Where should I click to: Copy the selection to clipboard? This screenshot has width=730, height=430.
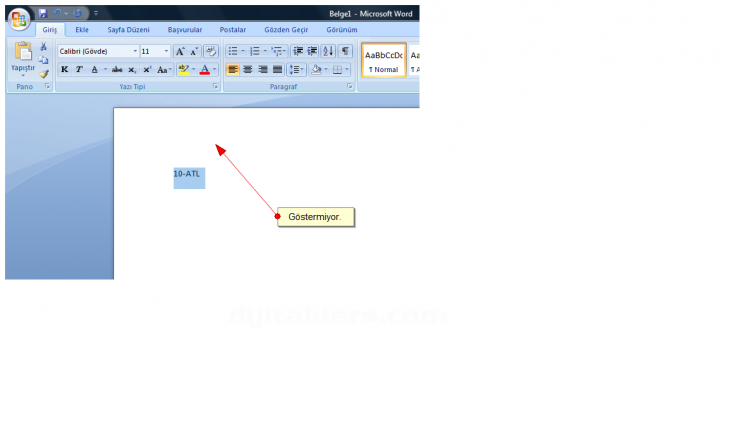[x=43, y=60]
